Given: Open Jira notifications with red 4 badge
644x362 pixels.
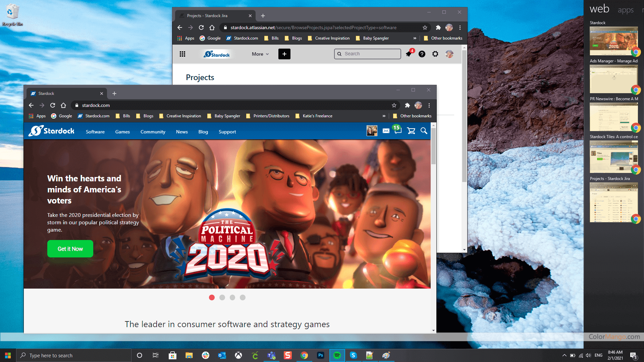Looking at the screenshot, I should click(x=410, y=53).
